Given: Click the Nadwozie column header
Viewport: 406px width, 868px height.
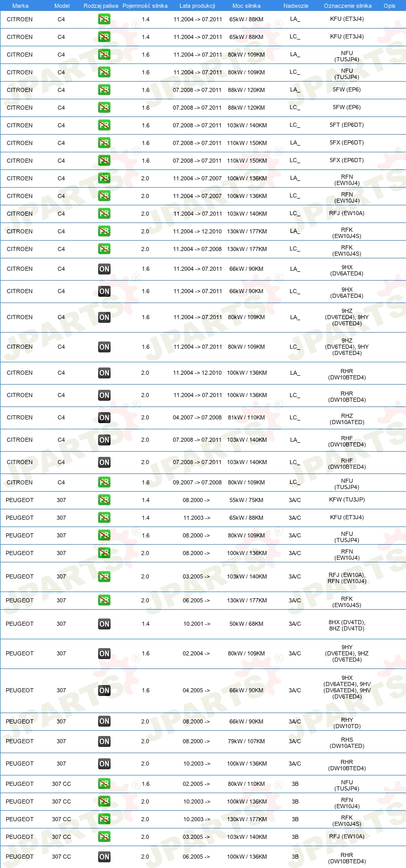Looking at the screenshot, I should click(x=296, y=6).
